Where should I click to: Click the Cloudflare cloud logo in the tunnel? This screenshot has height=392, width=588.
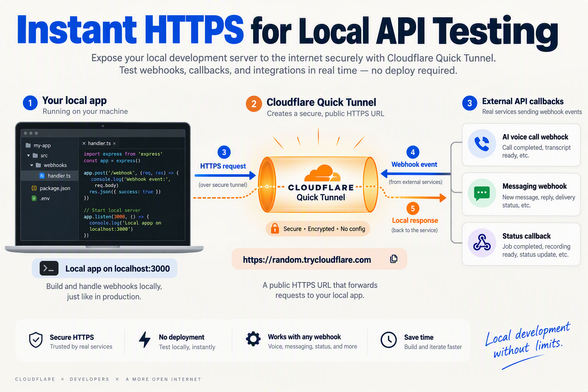click(322, 173)
